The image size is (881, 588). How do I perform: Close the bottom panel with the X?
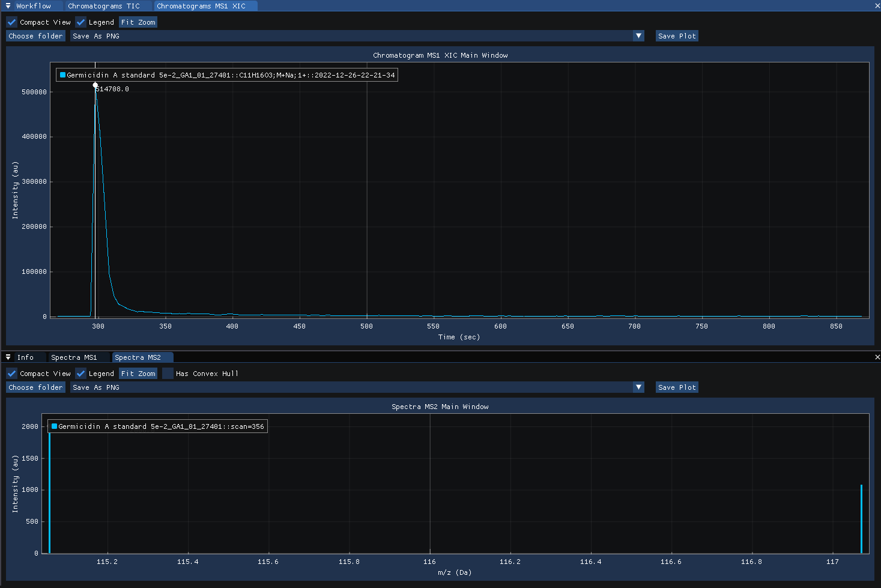(x=877, y=357)
